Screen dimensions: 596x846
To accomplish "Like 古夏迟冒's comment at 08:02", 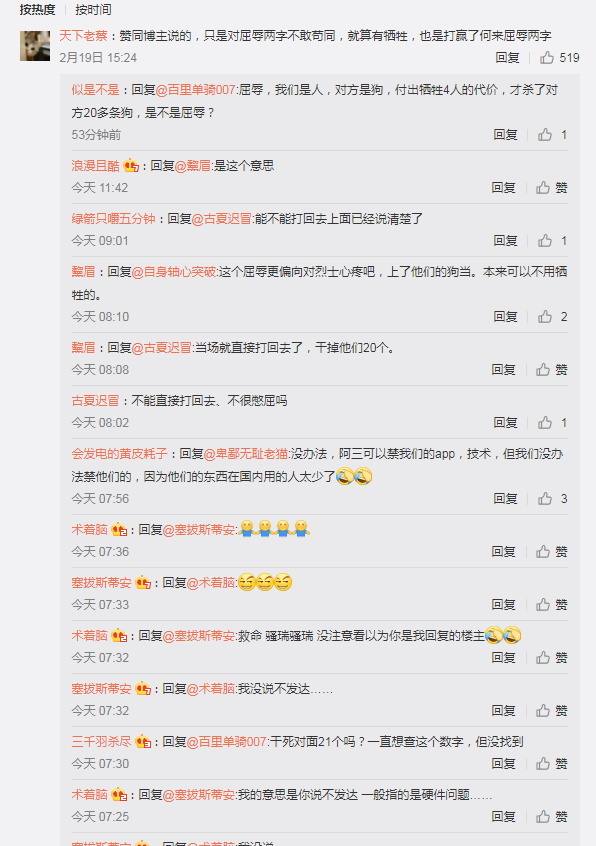I will tap(552, 422).
